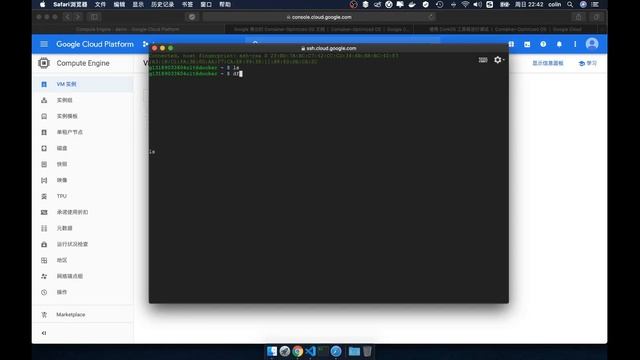This screenshot has width=640, height=360.
Task: Click the user account avatar
Action: coord(592,44)
